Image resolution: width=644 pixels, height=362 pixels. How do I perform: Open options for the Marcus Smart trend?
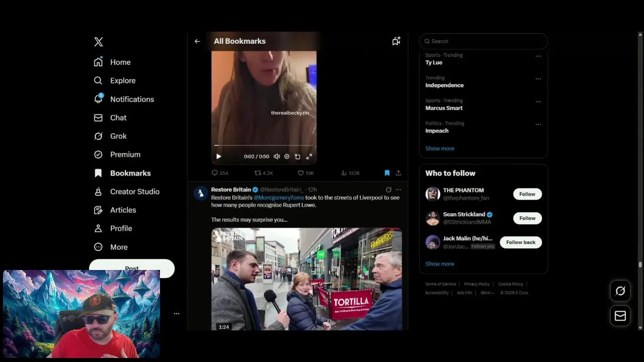(x=538, y=102)
